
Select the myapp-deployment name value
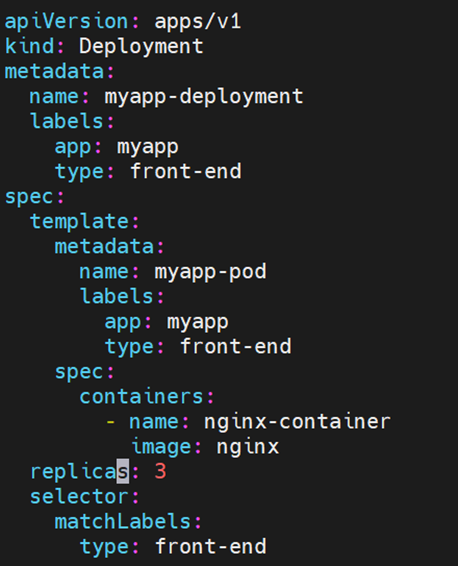[204, 97]
